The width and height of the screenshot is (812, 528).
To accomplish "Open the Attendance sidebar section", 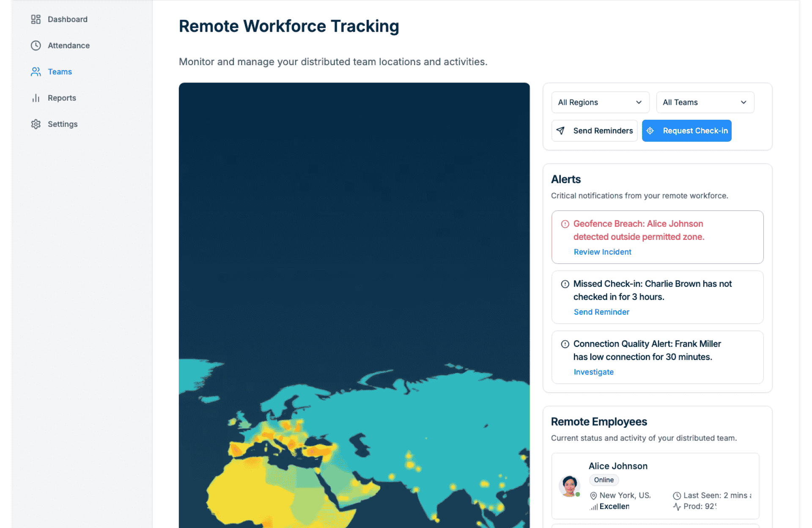I will (69, 46).
